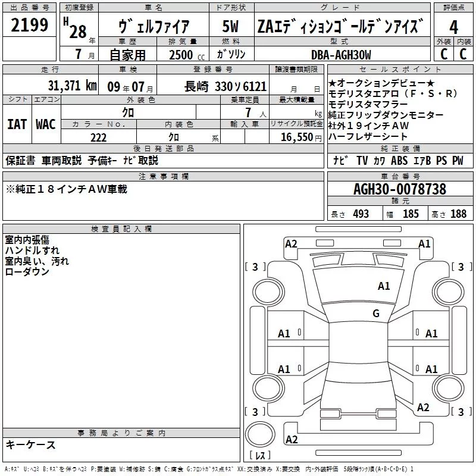Image resolution: width=476 pixels, height=476 pixels.
Task: Click the ハーフレザーシート line
Action: click(x=368, y=136)
